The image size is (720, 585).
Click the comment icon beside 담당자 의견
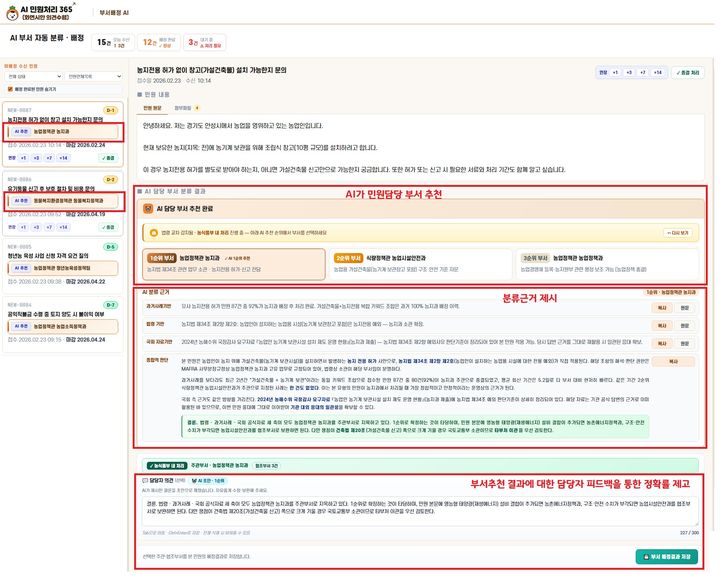[145, 481]
